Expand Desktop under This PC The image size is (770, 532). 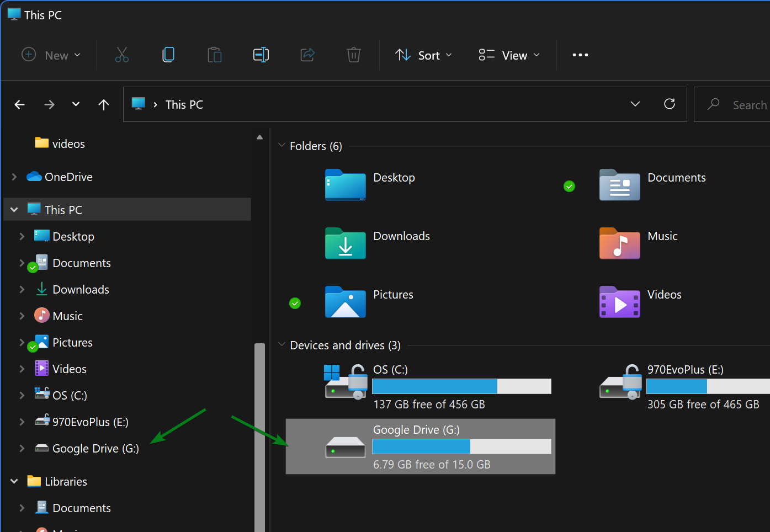tap(22, 236)
